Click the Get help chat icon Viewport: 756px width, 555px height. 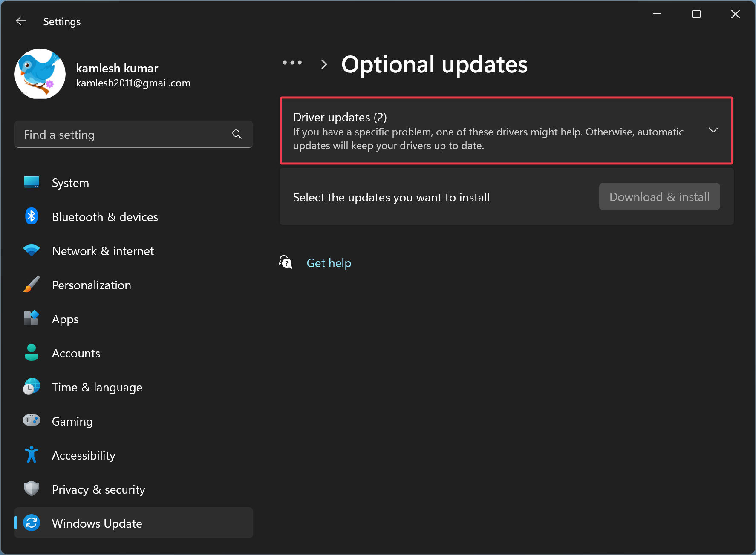click(286, 262)
